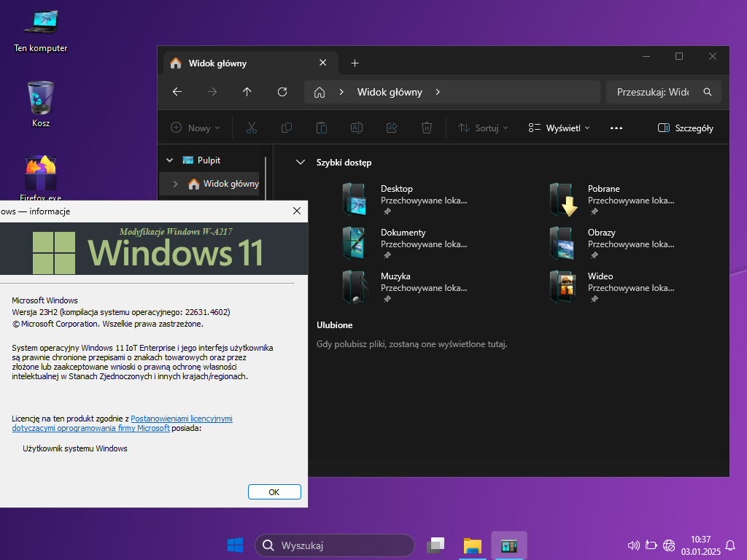Toggle the Szczegóły details pane
Screen dimensions: 747x560
pyautogui.click(x=686, y=128)
